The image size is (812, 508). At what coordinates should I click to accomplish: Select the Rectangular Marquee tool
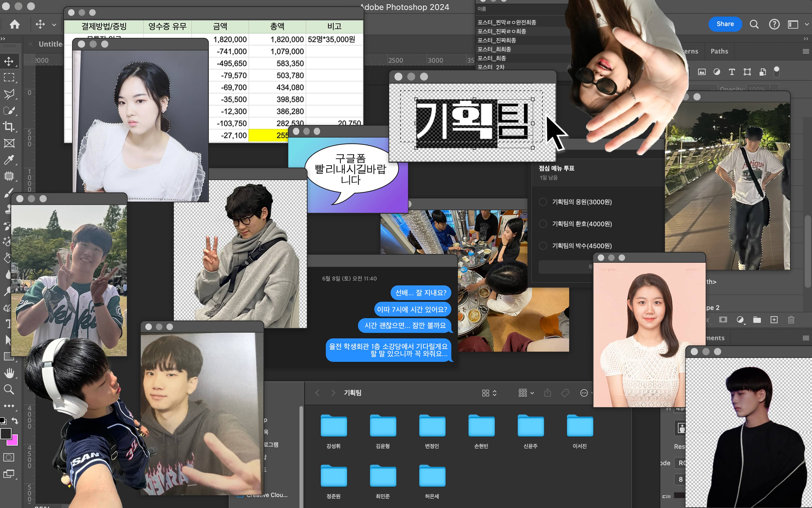click(x=9, y=77)
